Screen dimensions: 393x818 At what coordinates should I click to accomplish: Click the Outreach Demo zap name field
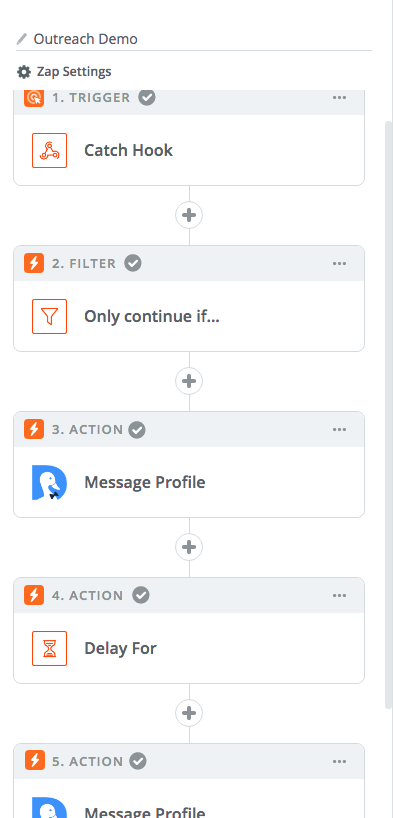point(194,39)
